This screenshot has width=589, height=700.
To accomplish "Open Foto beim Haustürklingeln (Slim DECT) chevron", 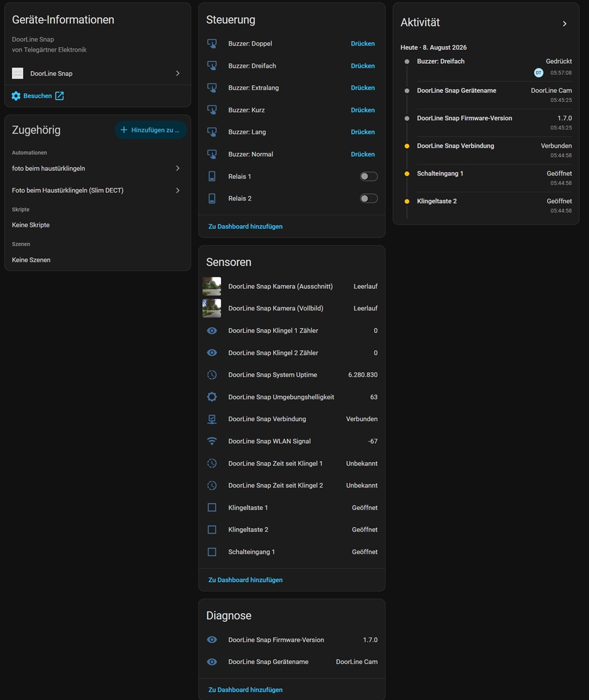I will pyautogui.click(x=178, y=190).
